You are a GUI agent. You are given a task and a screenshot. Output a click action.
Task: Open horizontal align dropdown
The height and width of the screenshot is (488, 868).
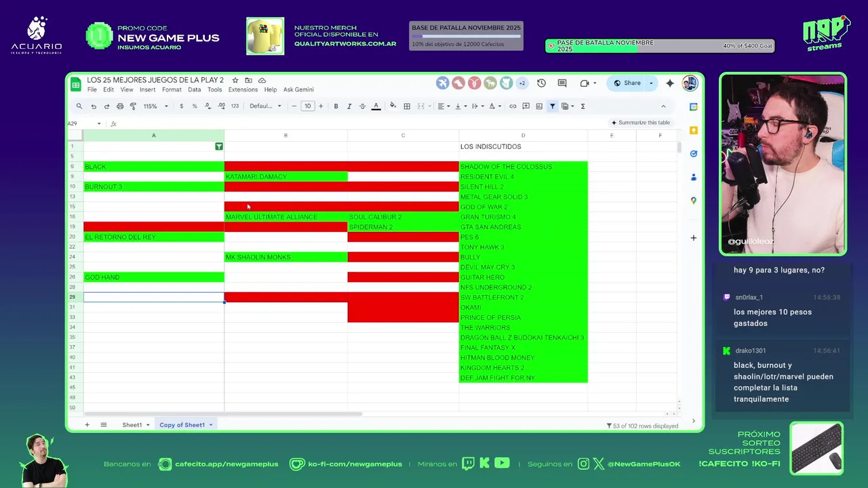click(443, 106)
